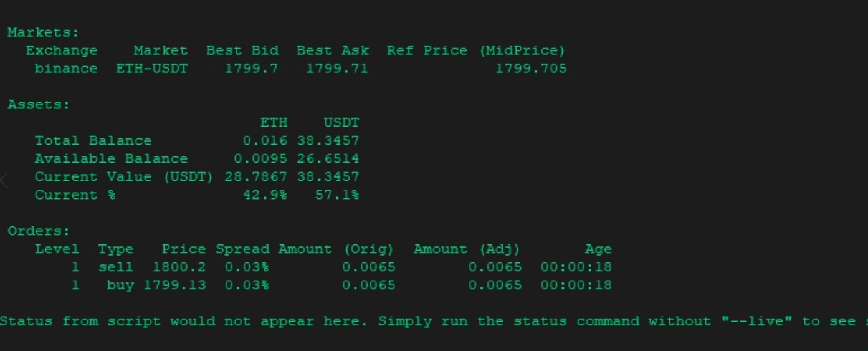The height and width of the screenshot is (351, 868).
Task: Click the 42.9% ETH current percentage
Action: 265,195
